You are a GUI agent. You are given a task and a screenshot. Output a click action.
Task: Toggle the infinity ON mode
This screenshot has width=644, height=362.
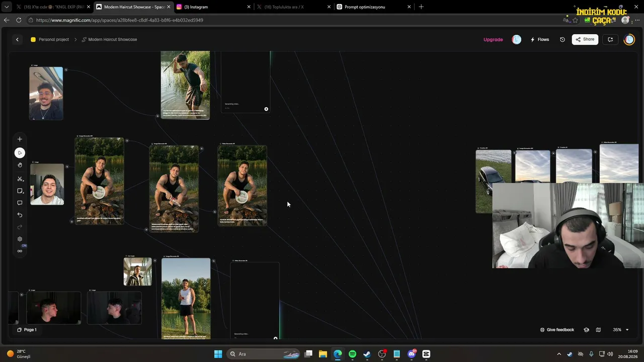click(x=20, y=251)
